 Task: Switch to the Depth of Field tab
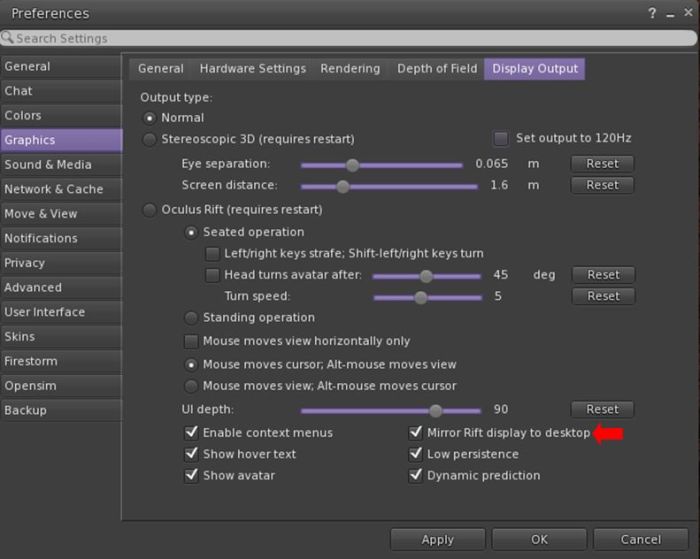437,69
